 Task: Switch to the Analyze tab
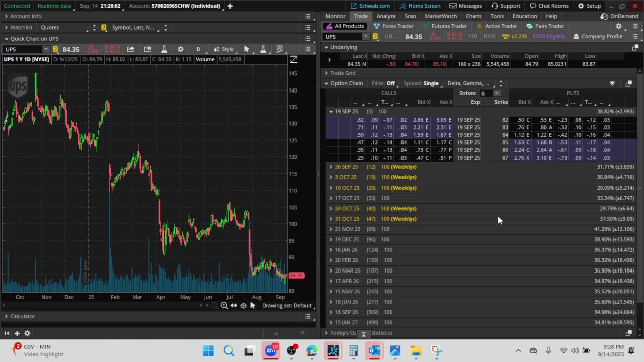coord(386,16)
